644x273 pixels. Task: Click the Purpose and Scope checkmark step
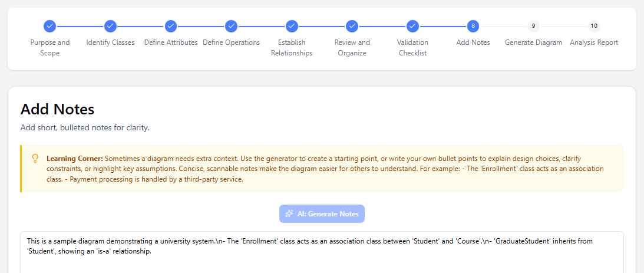click(x=50, y=26)
